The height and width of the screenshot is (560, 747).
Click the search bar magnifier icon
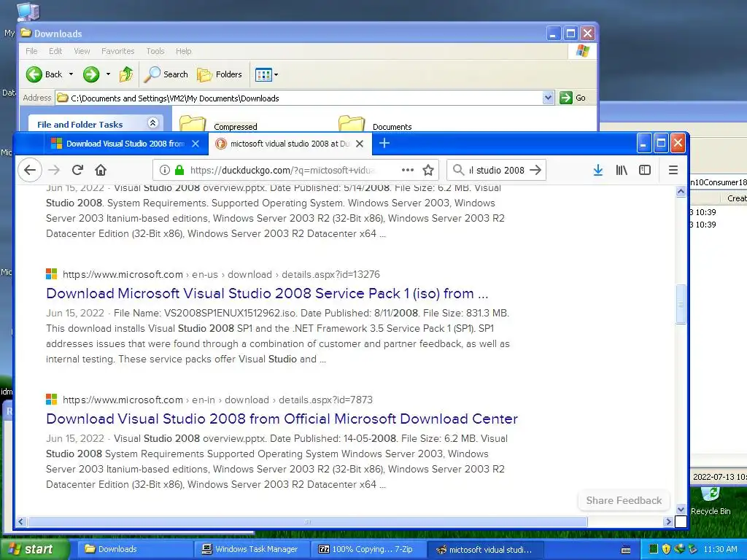point(458,170)
